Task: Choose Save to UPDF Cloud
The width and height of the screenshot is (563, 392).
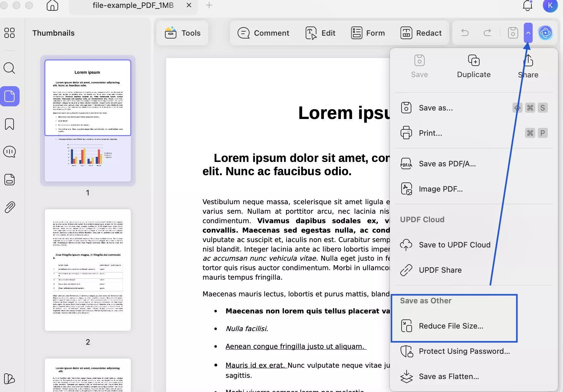Action: click(x=454, y=245)
